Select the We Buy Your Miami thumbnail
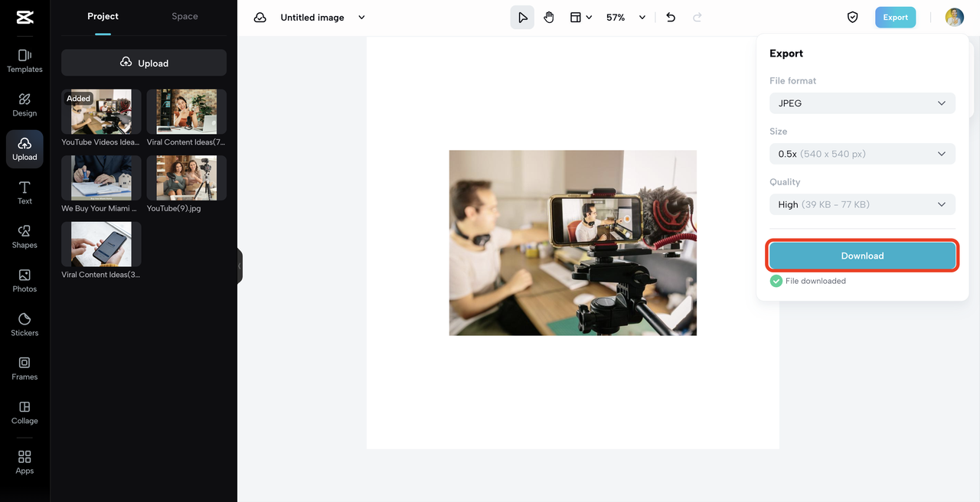 pos(101,178)
